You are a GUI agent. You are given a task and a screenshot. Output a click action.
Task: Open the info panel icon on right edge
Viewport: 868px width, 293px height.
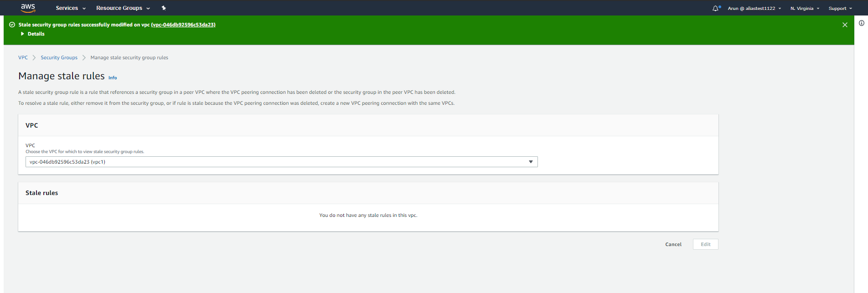[862, 23]
